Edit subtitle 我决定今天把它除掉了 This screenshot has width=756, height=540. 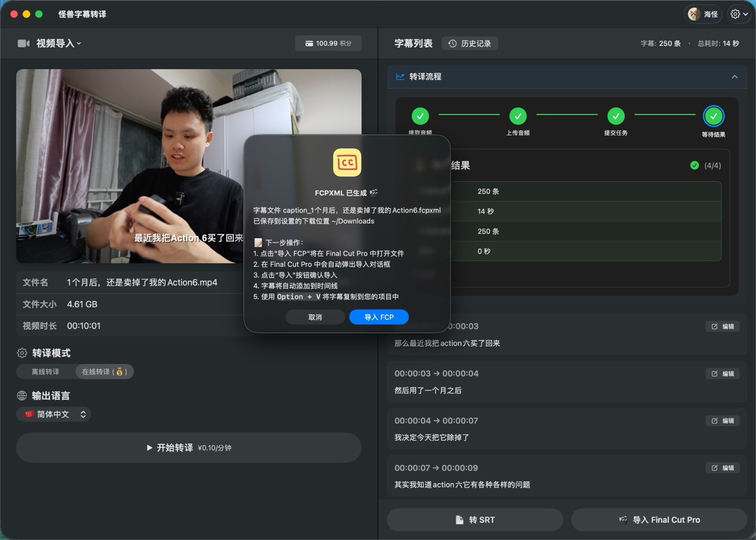coord(722,421)
